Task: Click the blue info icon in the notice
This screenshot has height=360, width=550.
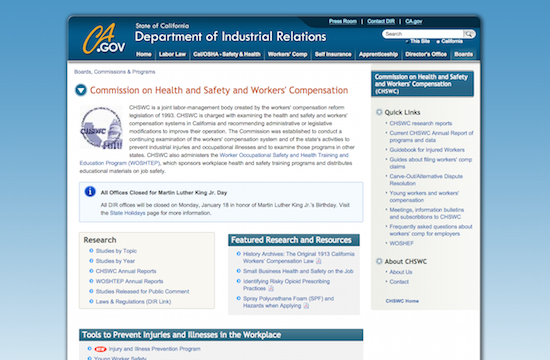Action: click(90, 192)
